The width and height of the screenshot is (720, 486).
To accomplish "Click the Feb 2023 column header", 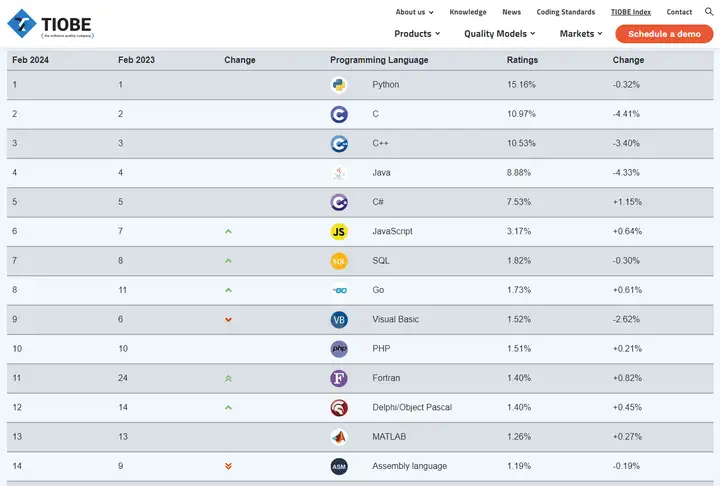I will tap(136, 60).
